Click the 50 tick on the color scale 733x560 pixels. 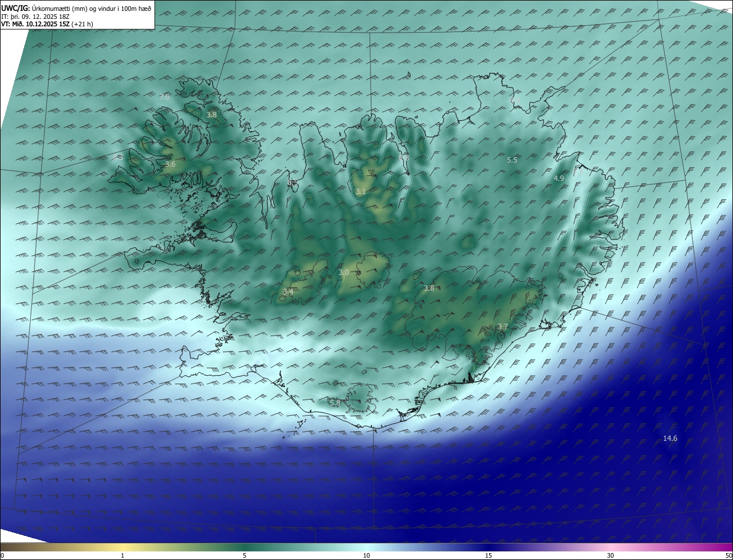coord(728,555)
